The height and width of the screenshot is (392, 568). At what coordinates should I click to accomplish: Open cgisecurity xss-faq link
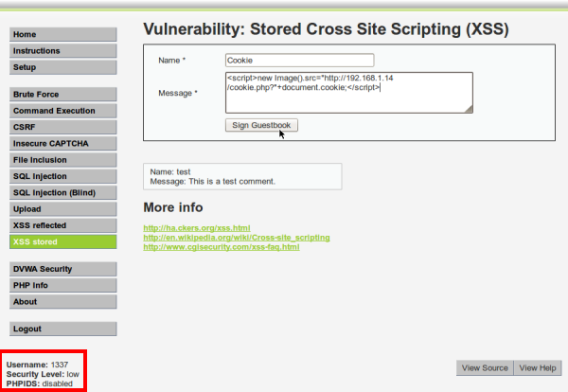222,247
